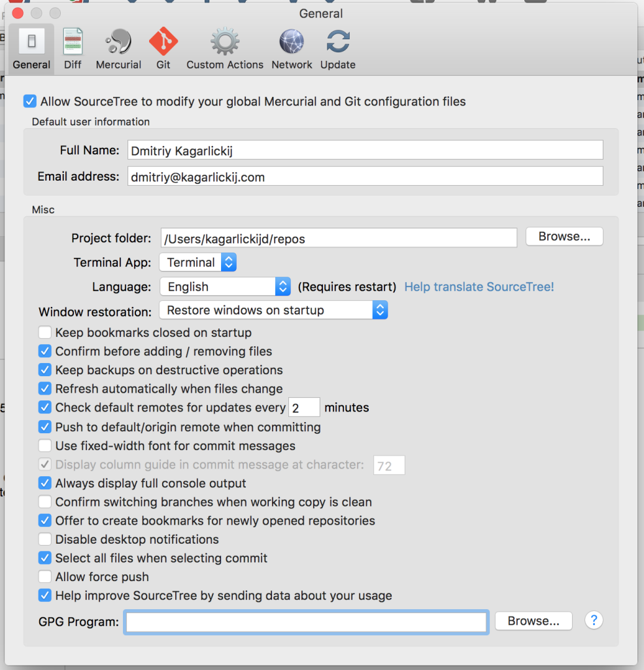This screenshot has width=644, height=670.
Task: Open the Terminal App dropdown
Action: click(197, 262)
